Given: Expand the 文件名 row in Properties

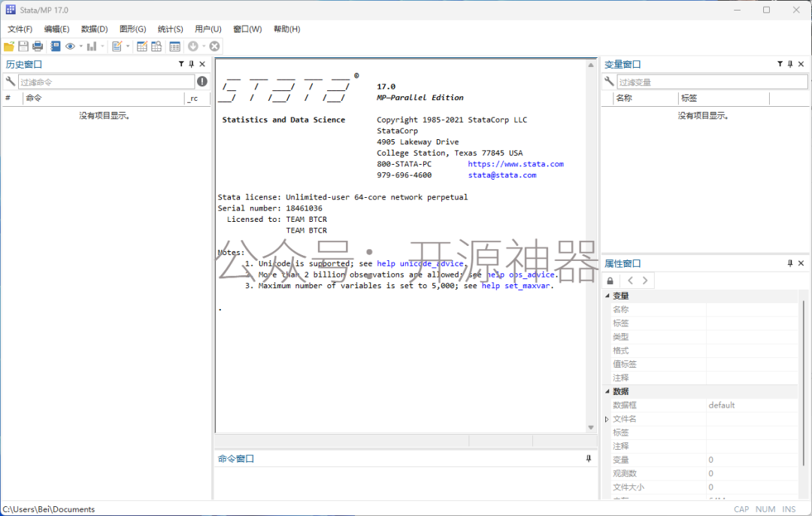Looking at the screenshot, I should [607, 419].
